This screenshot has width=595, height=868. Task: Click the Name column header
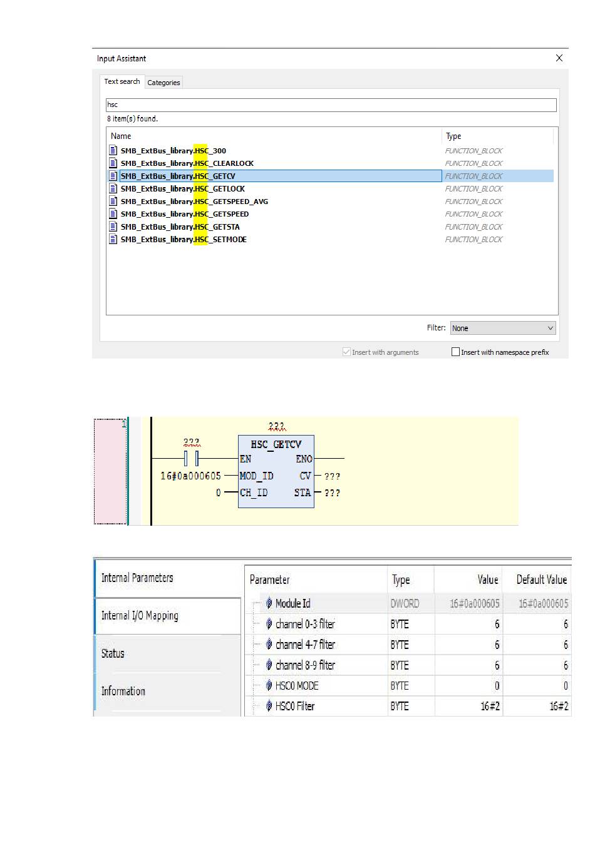[274, 136]
